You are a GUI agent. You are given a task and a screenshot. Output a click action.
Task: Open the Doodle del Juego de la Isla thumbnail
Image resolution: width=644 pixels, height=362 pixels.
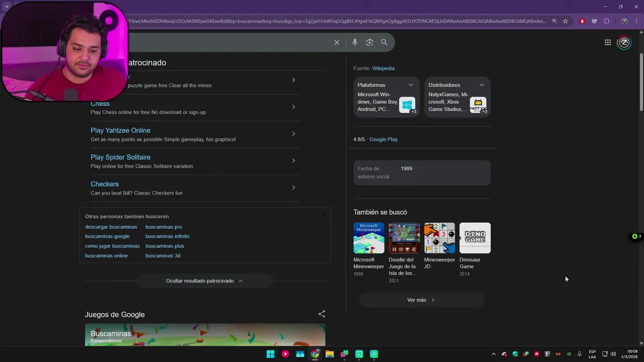point(404,238)
